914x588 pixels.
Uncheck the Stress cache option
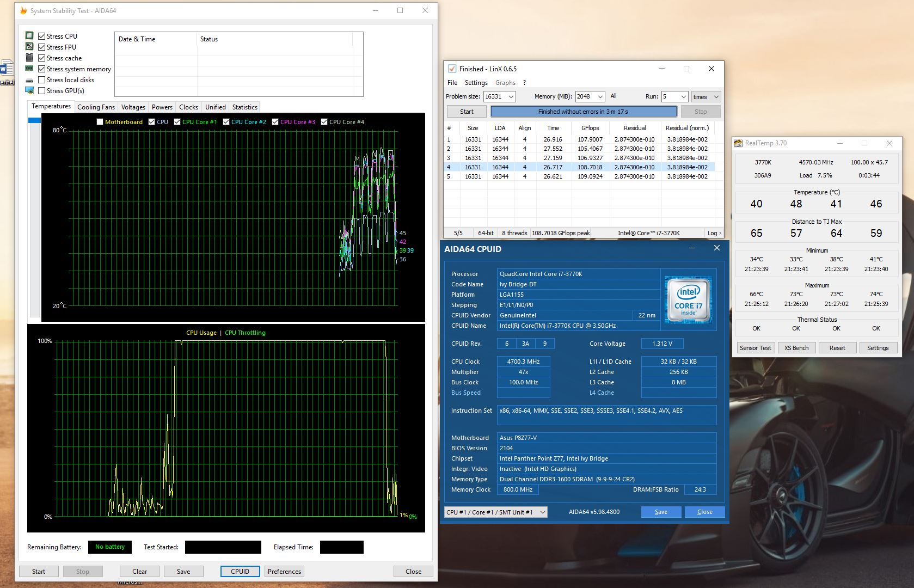pyautogui.click(x=41, y=58)
